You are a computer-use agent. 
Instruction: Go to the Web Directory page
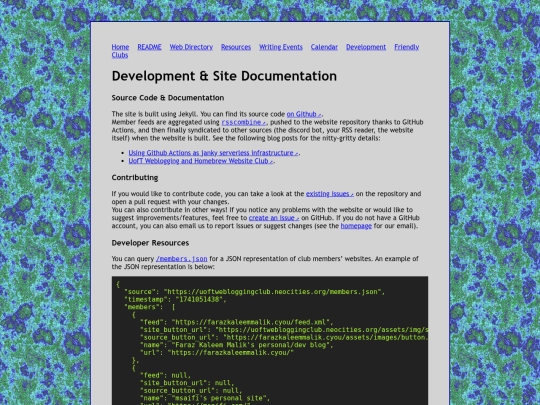[x=191, y=47]
